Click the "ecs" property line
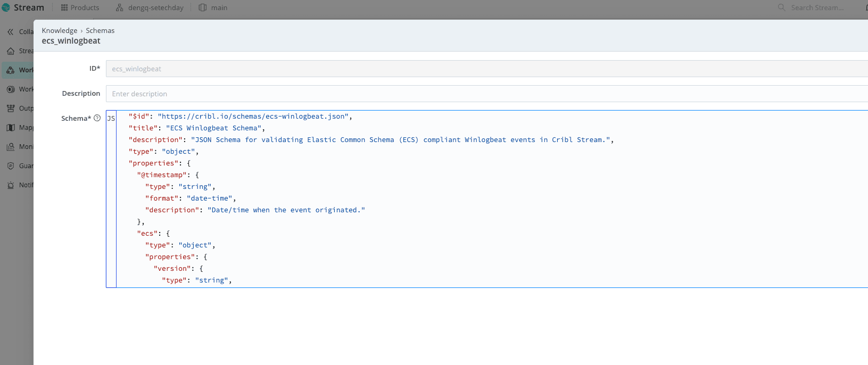Screen dimensions: 868x365 tap(153, 234)
